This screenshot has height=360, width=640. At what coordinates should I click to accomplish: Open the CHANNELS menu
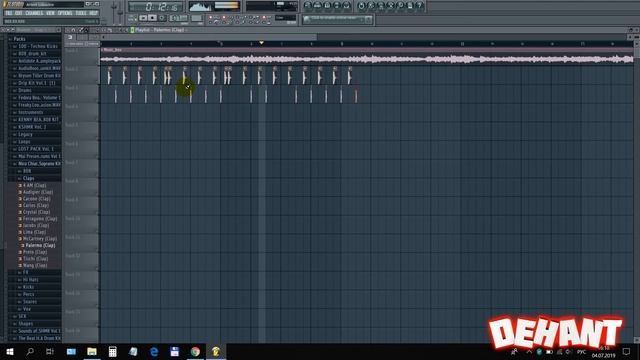(x=34, y=13)
